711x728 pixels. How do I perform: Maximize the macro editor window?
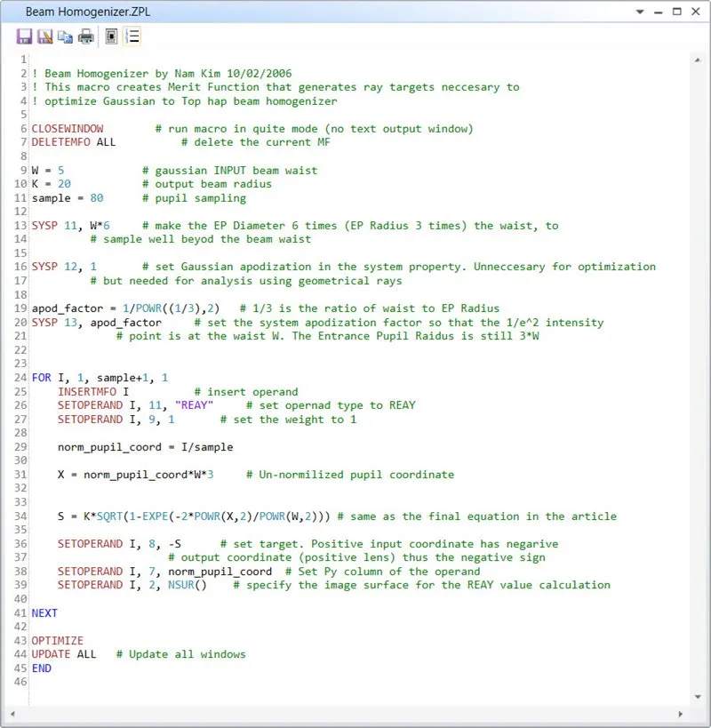(x=677, y=12)
